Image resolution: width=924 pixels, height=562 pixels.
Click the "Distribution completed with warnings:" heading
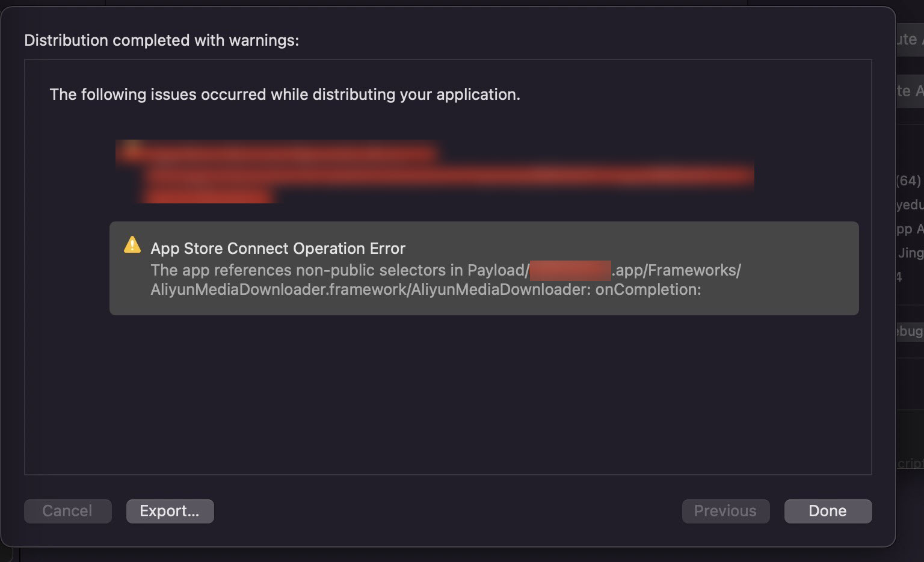pos(161,40)
